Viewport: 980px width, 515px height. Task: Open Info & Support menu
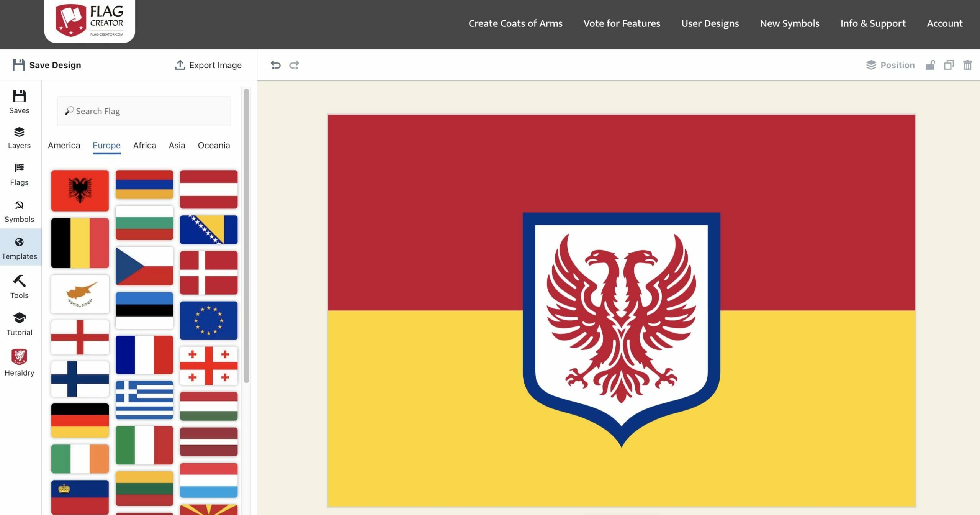[x=873, y=23]
